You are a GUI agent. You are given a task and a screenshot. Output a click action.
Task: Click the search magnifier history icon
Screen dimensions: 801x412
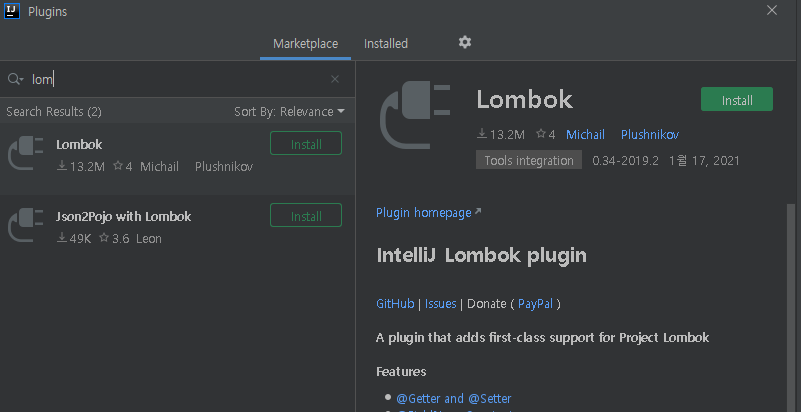(15, 79)
